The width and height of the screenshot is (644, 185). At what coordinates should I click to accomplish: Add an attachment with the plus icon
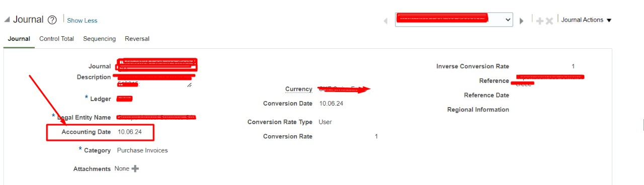[135, 169]
